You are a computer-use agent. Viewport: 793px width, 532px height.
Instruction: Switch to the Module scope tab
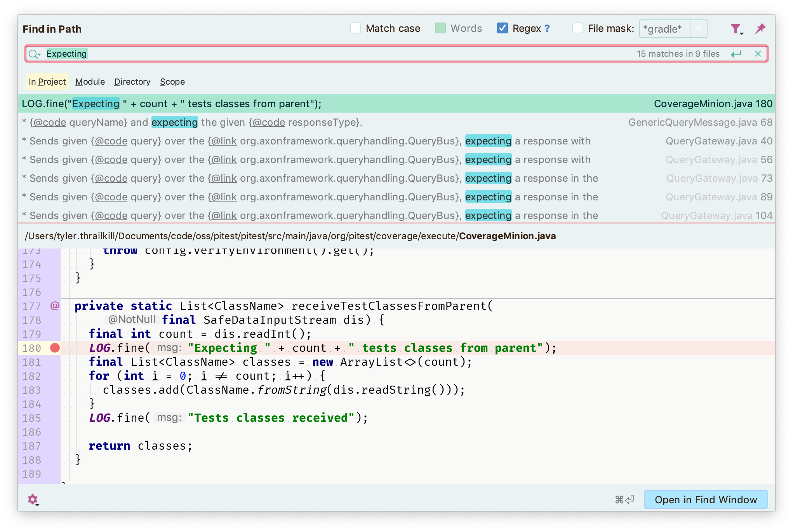click(90, 82)
